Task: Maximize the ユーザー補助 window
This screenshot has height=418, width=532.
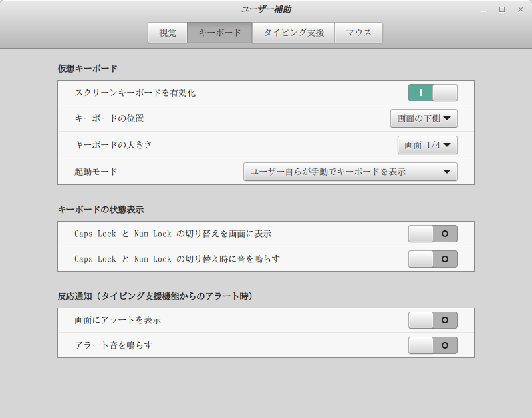Action: 502,9
